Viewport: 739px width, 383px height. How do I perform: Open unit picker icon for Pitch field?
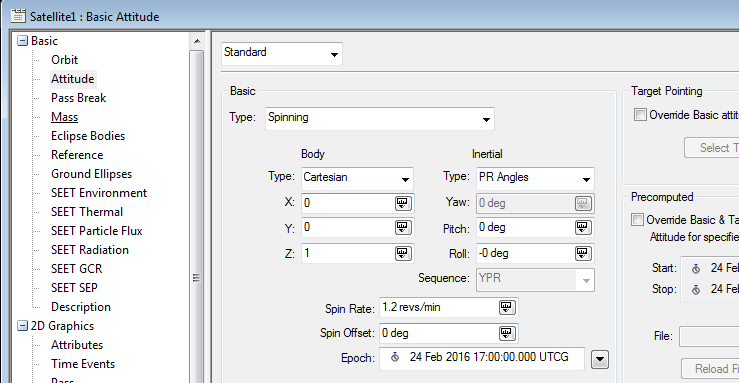pos(583,228)
